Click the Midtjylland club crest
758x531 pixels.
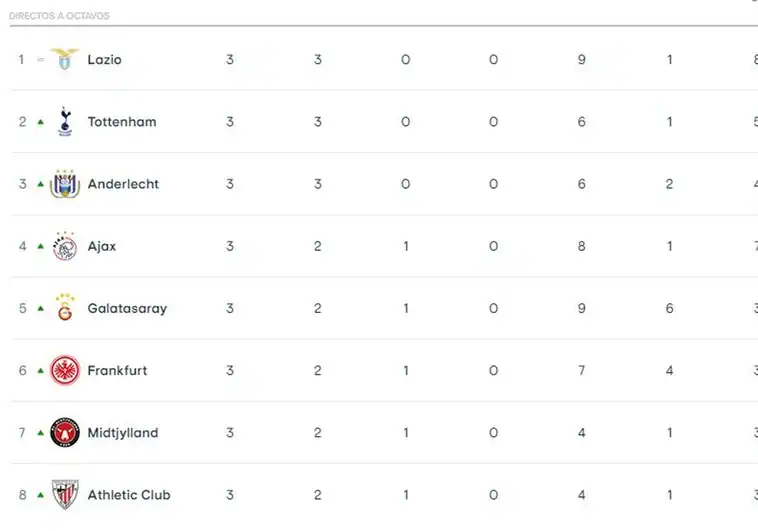click(65, 432)
